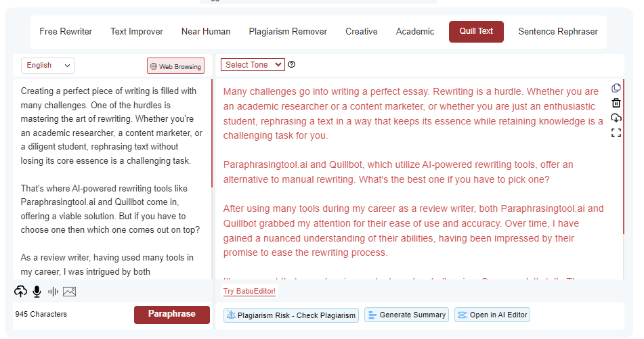Copy the paraphrased output text
Image resolution: width=644 pixels, height=339 pixels.
pyautogui.click(x=616, y=88)
